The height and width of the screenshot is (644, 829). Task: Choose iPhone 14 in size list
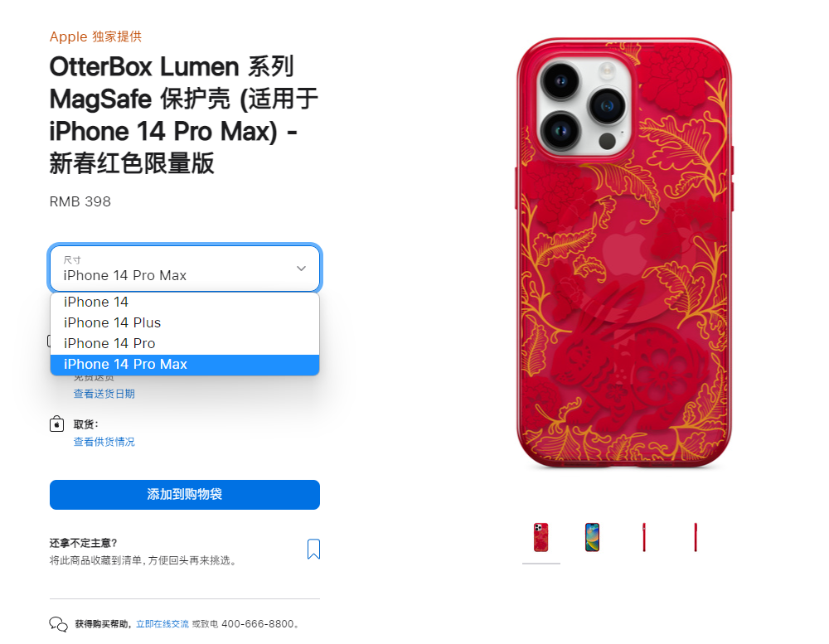click(x=185, y=302)
